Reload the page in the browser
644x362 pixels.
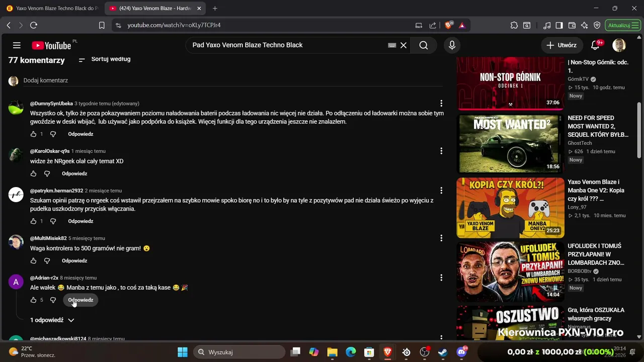point(34,25)
